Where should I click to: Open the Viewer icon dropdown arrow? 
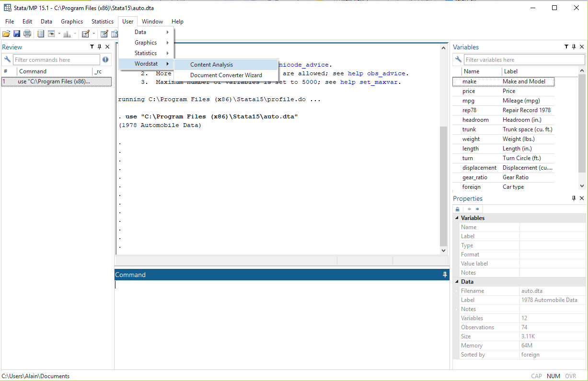coord(59,34)
